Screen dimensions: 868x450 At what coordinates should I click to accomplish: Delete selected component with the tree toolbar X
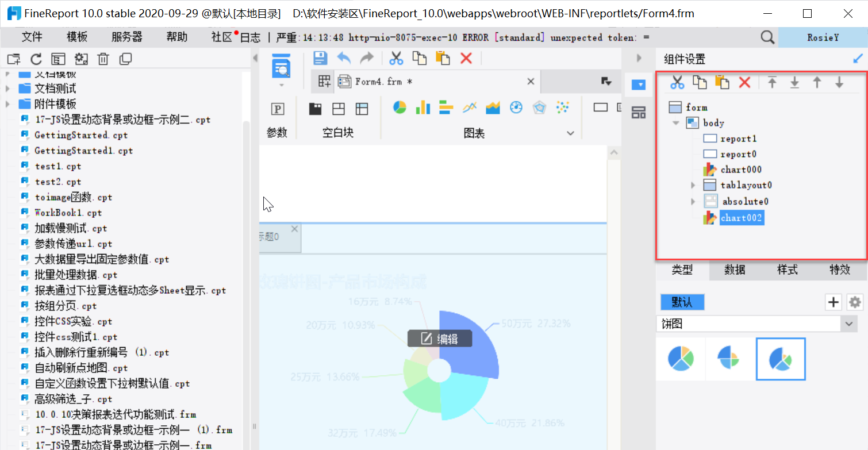tap(744, 83)
